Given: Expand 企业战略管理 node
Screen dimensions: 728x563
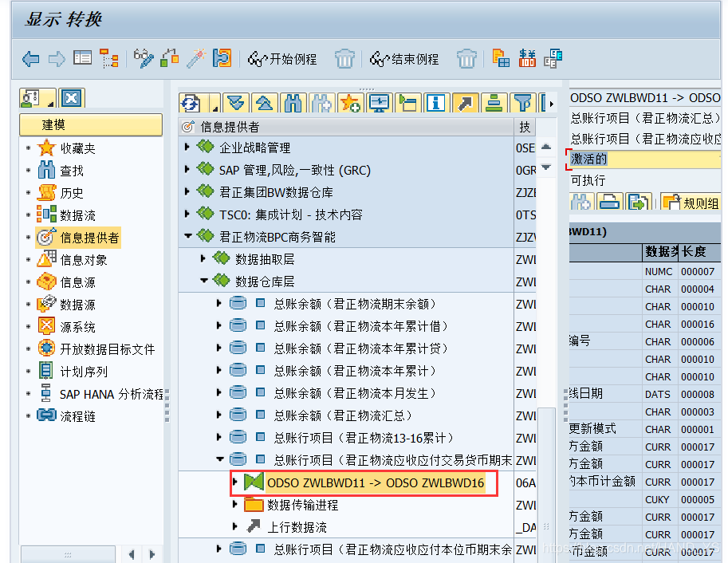Looking at the screenshot, I should 187,147.
